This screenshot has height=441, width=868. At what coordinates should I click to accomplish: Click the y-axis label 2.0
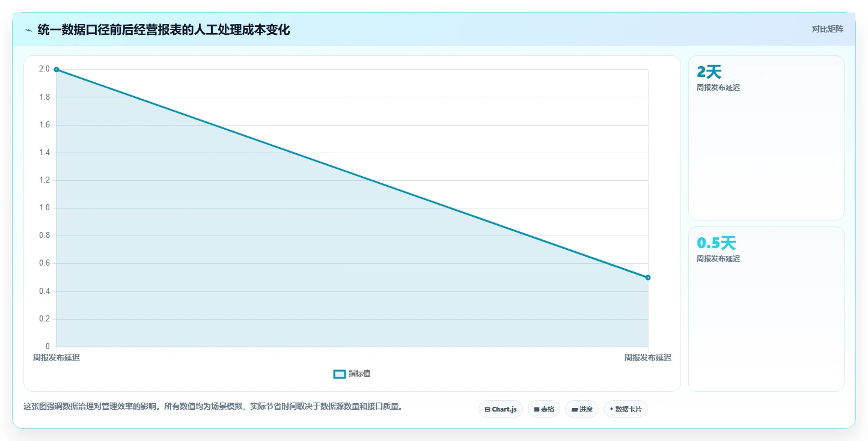(x=44, y=69)
